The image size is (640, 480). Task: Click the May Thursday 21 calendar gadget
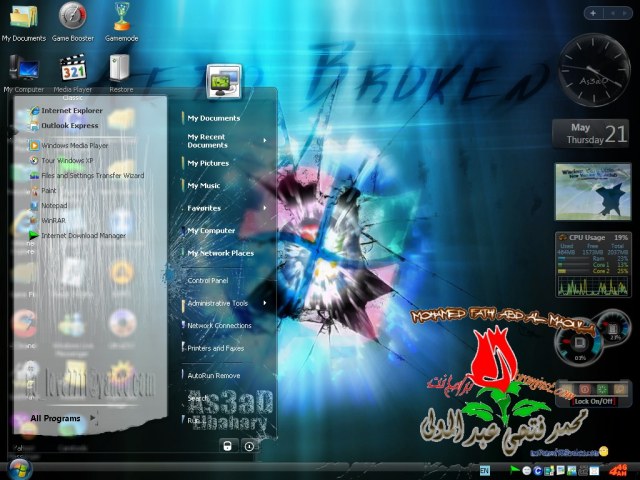(591, 134)
